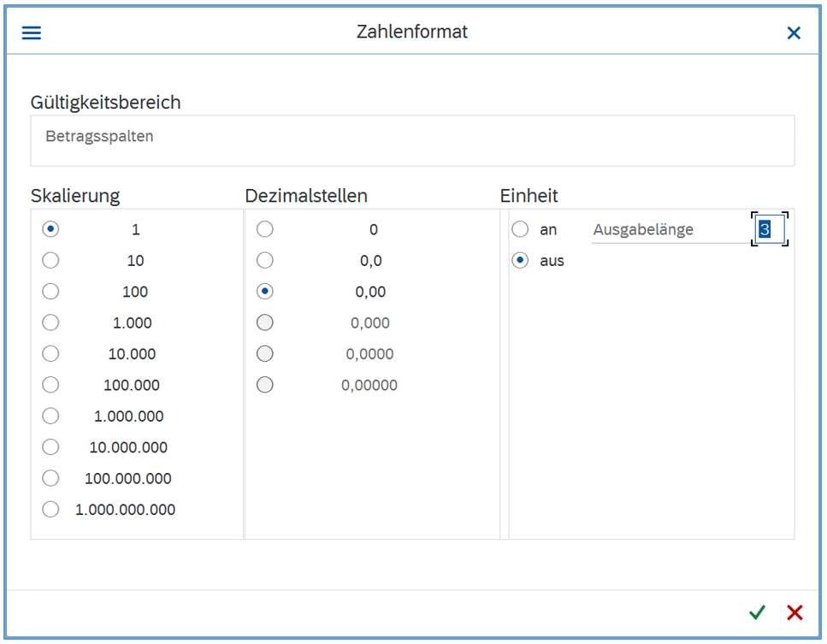The width and height of the screenshot is (827, 644).
Task: Cancel with the red X icon
Action: click(x=795, y=612)
